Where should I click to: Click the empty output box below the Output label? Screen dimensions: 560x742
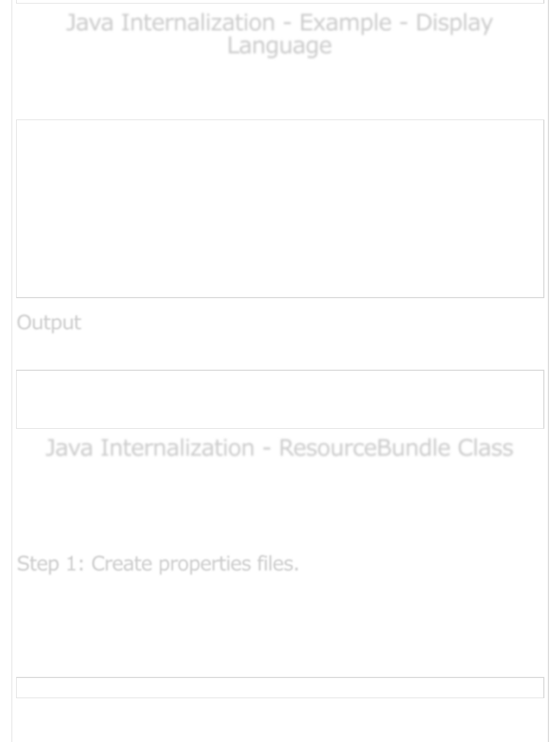pos(279,399)
